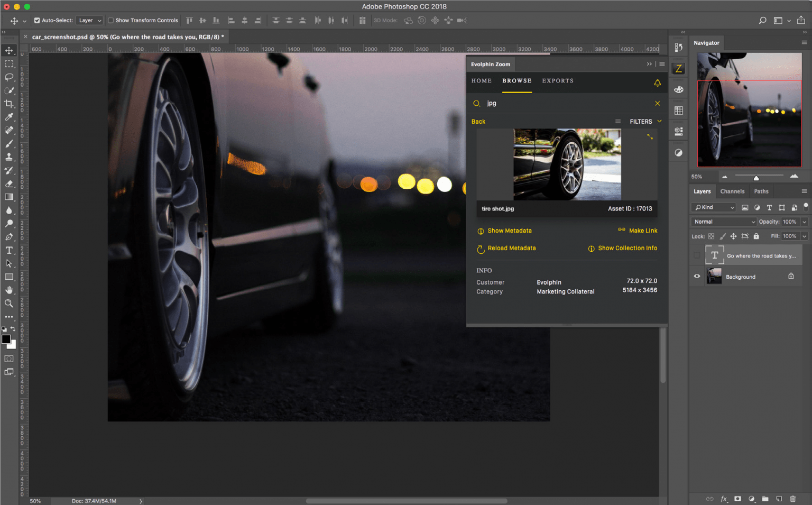The width and height of the screenshot is (812, 505).
Task: Select the Quick Selection tool
Action: point(9,90)
